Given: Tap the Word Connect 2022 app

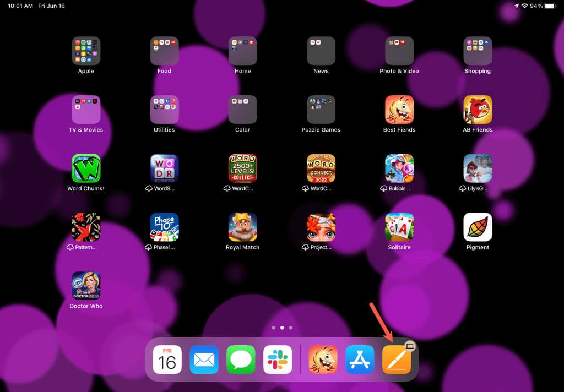Looking at the screenshot, I should (x=321, y=168).
